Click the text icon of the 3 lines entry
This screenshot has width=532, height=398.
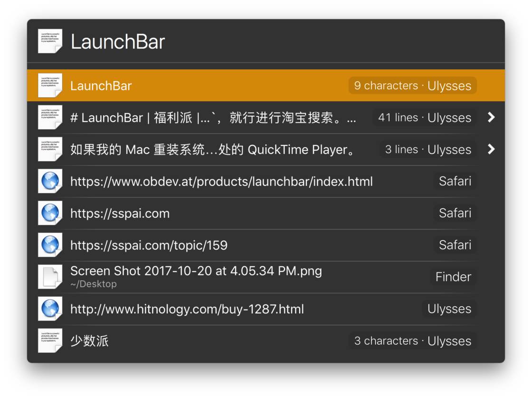(50, 149)
